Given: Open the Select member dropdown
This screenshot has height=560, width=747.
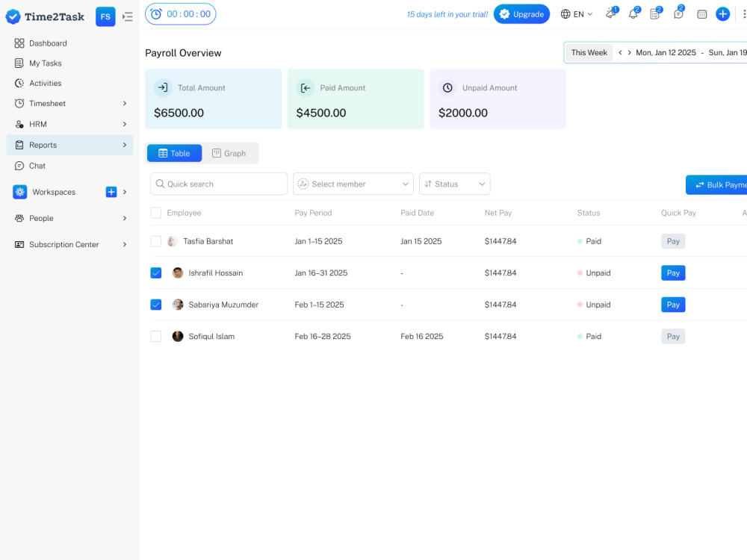Looking at the screenshot, I should [353, 184].
